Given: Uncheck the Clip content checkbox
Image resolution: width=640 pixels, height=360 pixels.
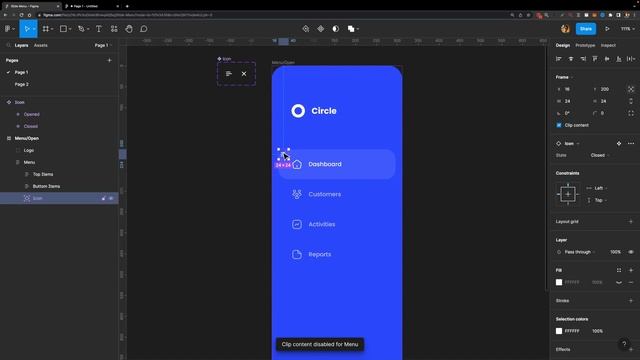Looking at the screenshot, I should [x=559, y=125].
